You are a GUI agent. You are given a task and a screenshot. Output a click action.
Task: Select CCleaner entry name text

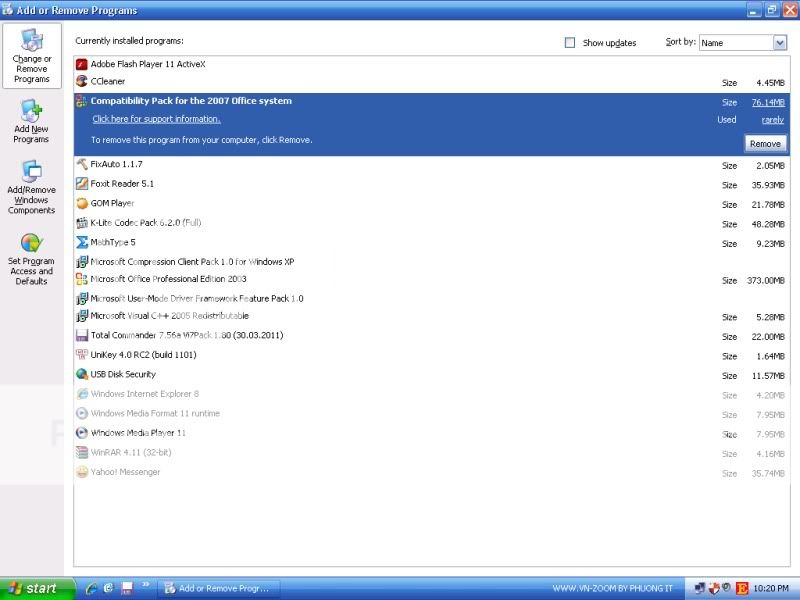coord(108,81)
